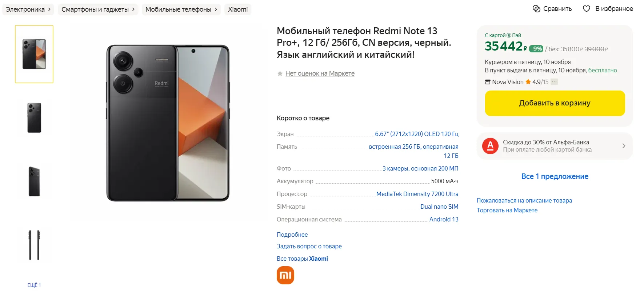
Task: Add to favorites via heart icon
Action: [587, 9]
